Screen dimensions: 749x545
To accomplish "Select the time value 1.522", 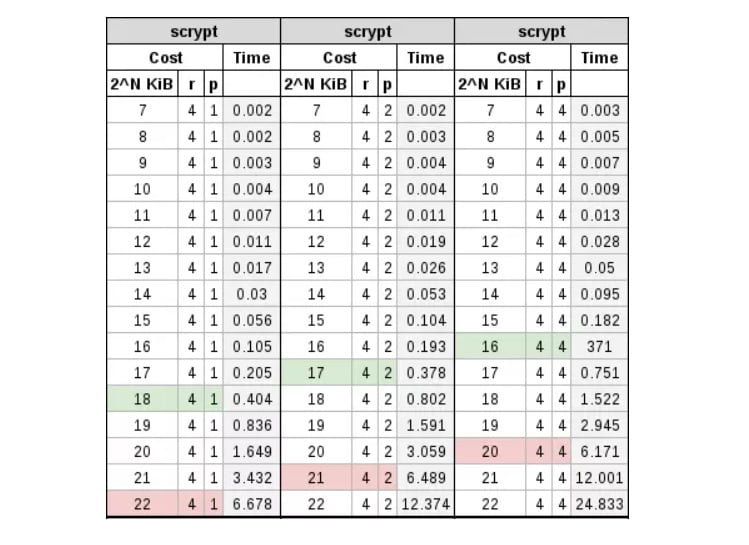I will (600, 399).
